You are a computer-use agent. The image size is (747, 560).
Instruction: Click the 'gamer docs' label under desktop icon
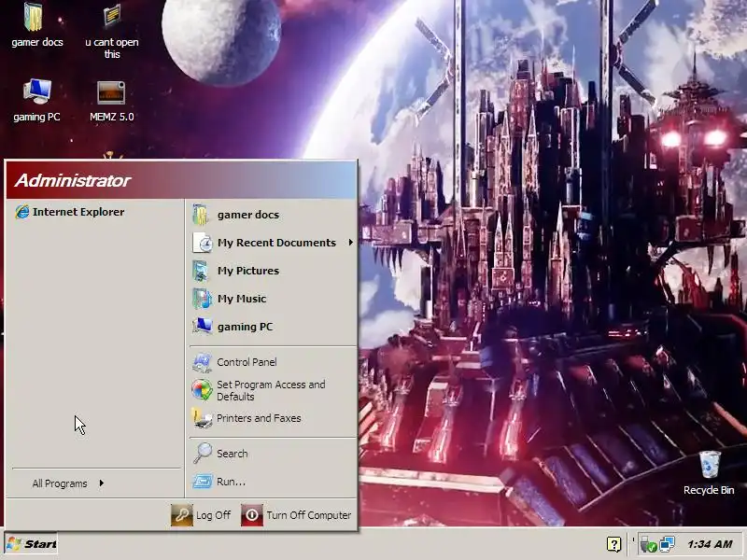[37, 42]
